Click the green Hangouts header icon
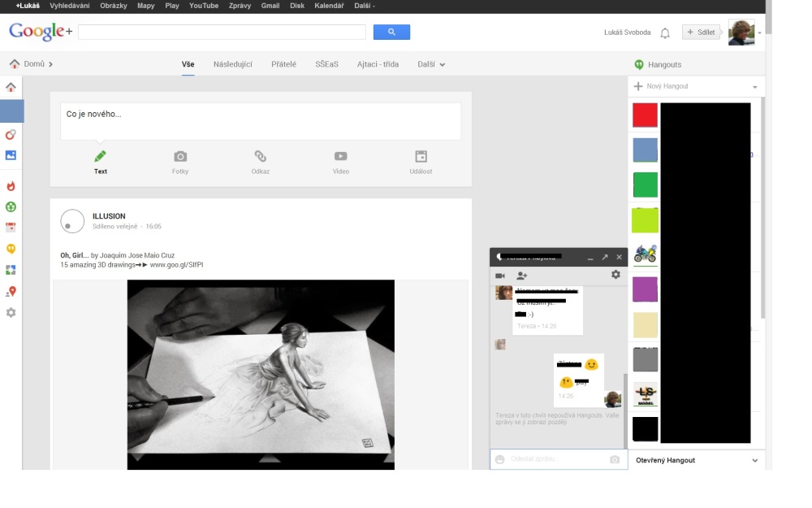The width and height of the screenshot is (812, 508). [x=639, y=64]
